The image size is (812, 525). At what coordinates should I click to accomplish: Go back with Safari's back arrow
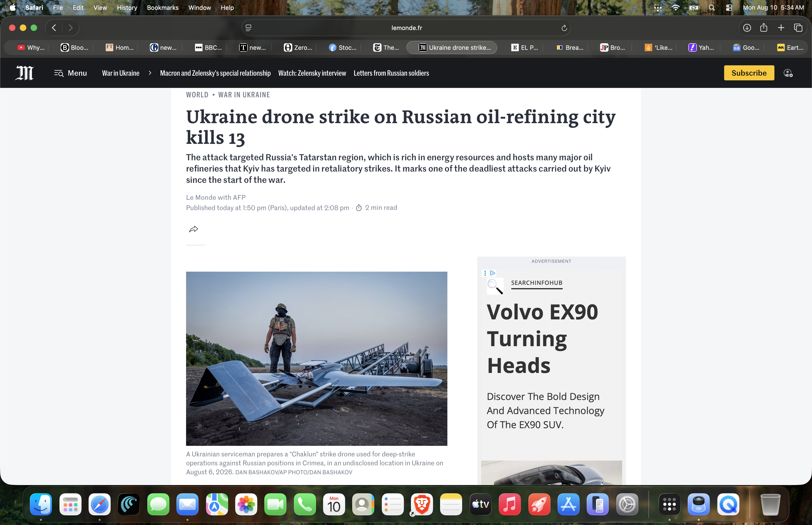coord(54,28)
